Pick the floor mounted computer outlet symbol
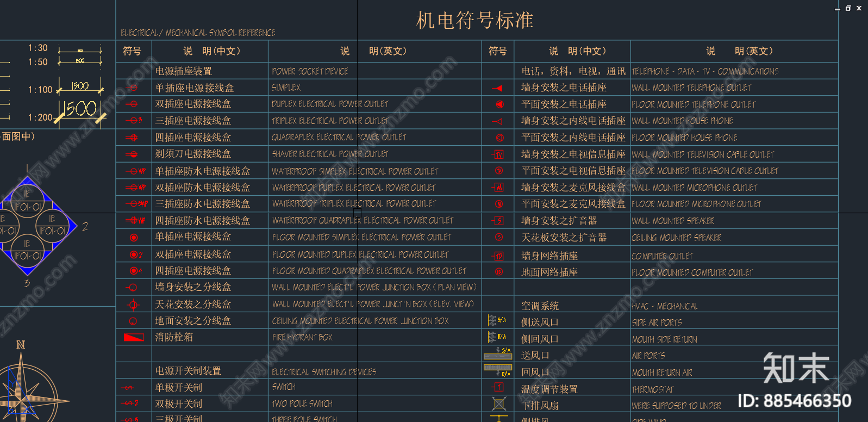 point(499,271)
